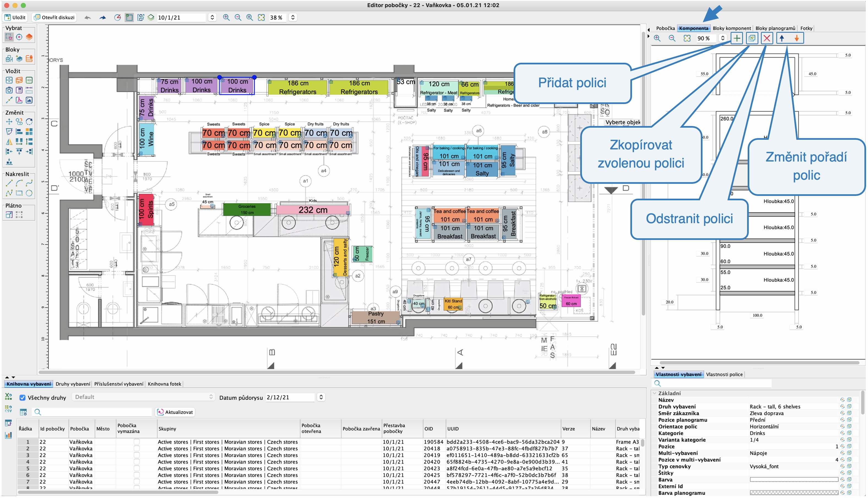Select the pink 232 cm Kids block on canvas
This screenshot has height=498, width=868.
click(x=313, y=210)
